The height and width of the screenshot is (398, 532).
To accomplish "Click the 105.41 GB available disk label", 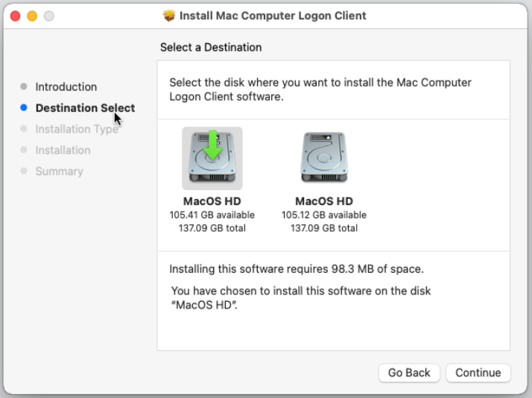I will [212, 215].
